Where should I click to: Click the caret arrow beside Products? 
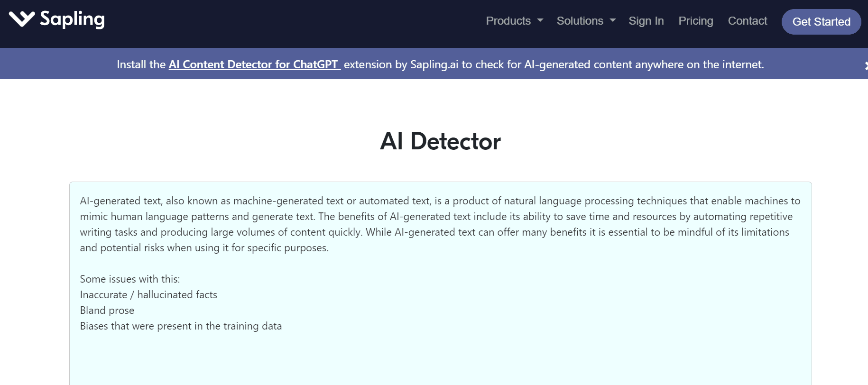540,21
